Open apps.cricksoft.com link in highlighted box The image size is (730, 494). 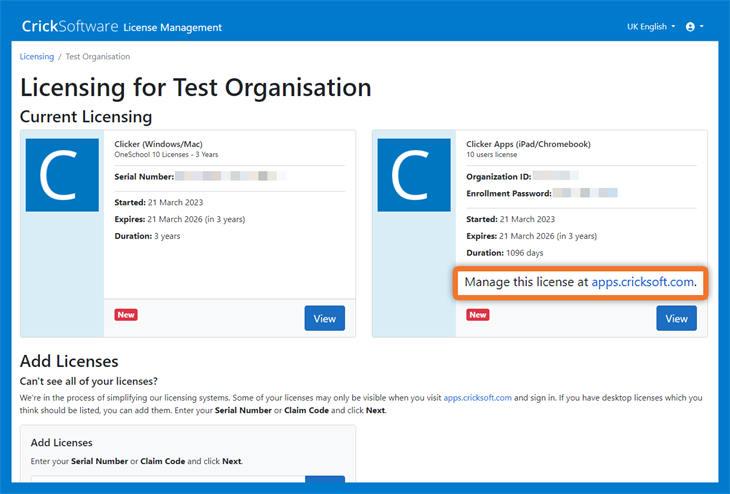click(642, 283)
